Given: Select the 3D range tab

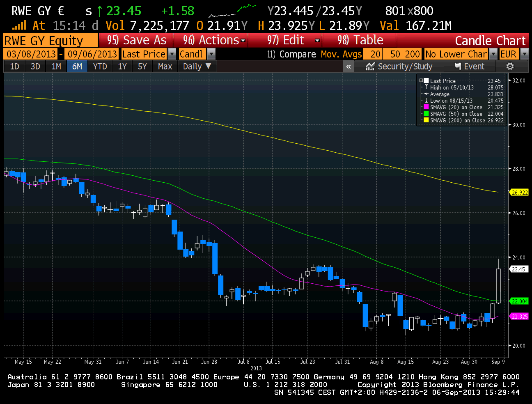Looking at the screenshot, I should coord(35,67).
